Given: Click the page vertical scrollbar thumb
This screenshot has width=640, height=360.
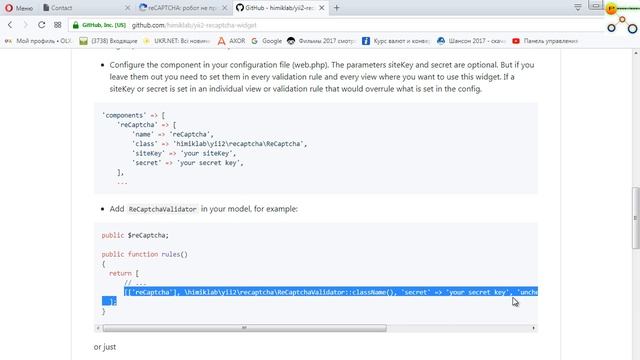Looking at the screenshot, I should [x=636, y=218].
